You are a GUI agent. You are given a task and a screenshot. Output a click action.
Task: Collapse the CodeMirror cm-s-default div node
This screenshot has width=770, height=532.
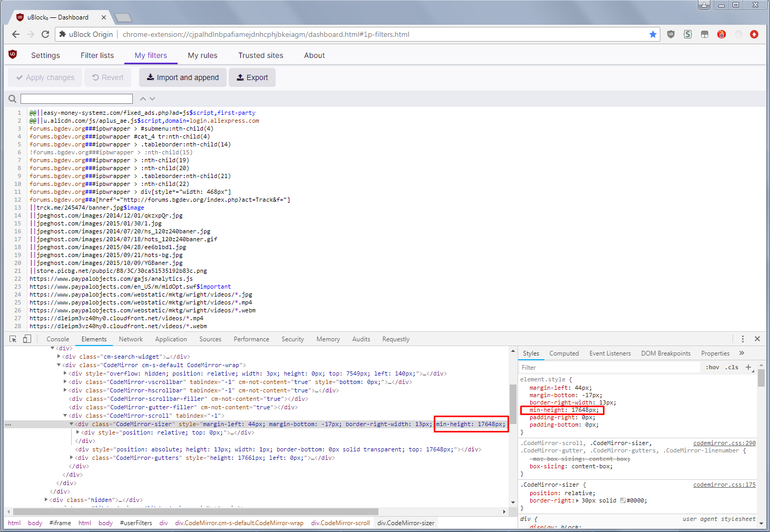coord(59,365)
